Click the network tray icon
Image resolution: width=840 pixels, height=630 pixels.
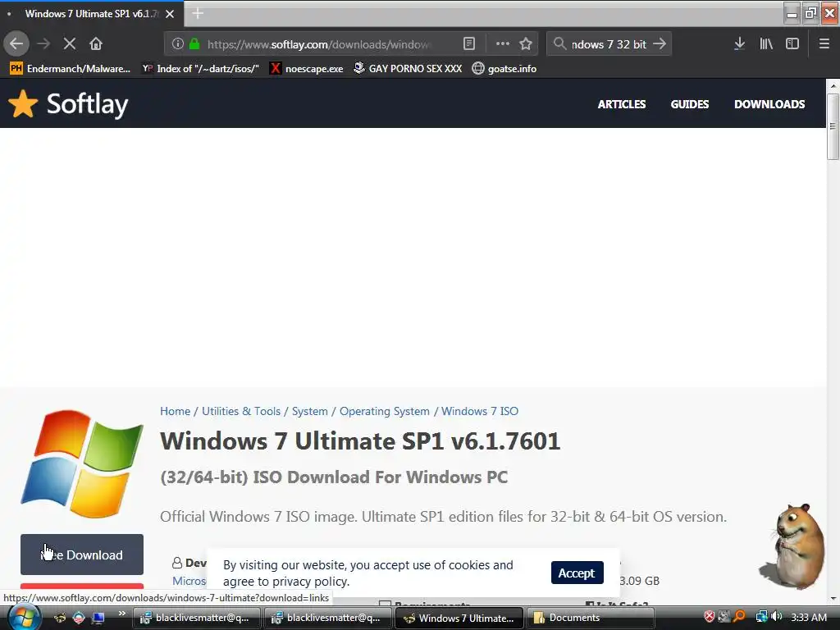[x=761, y=617]
